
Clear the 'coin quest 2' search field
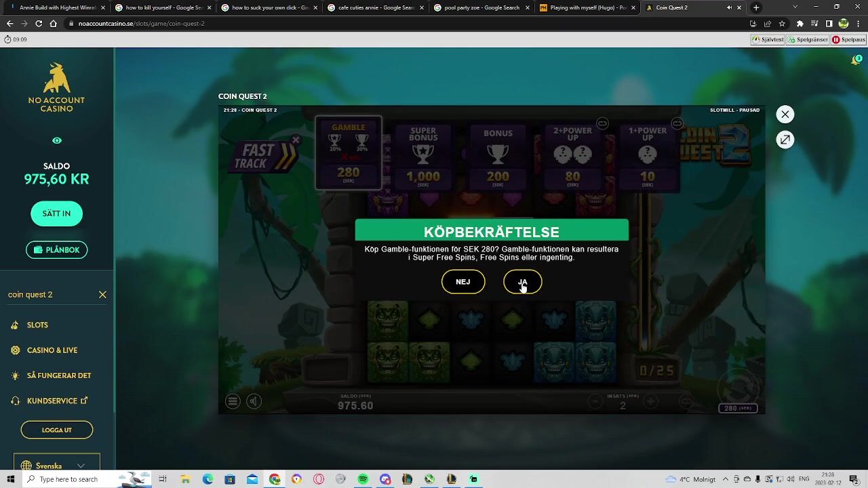click(102, 295)
